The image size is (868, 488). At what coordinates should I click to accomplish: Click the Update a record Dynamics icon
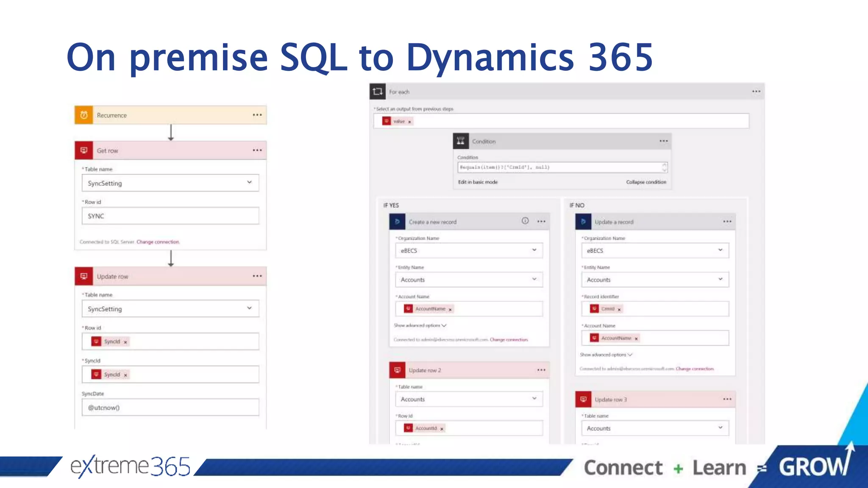tap(583, 222)
